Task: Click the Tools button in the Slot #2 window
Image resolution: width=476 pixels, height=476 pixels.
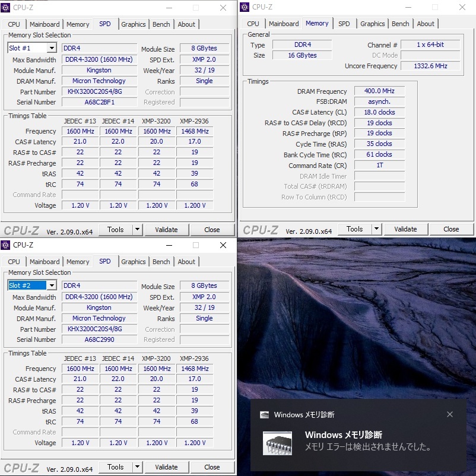Action: [115, 467]
